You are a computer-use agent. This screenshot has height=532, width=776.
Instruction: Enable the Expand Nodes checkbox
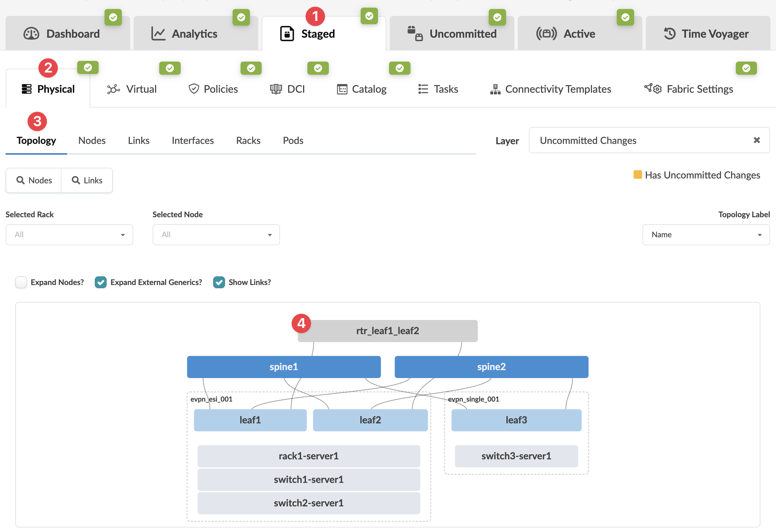[x=21, y=282]
